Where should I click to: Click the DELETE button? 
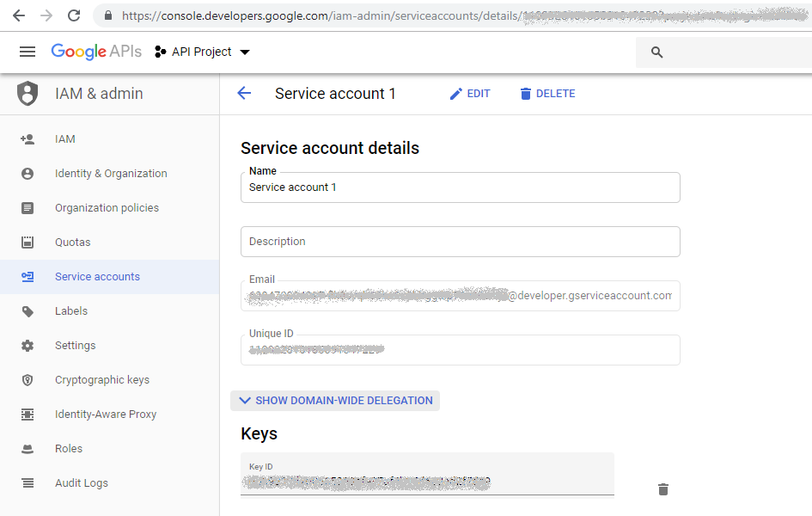(x=547, y=94)
